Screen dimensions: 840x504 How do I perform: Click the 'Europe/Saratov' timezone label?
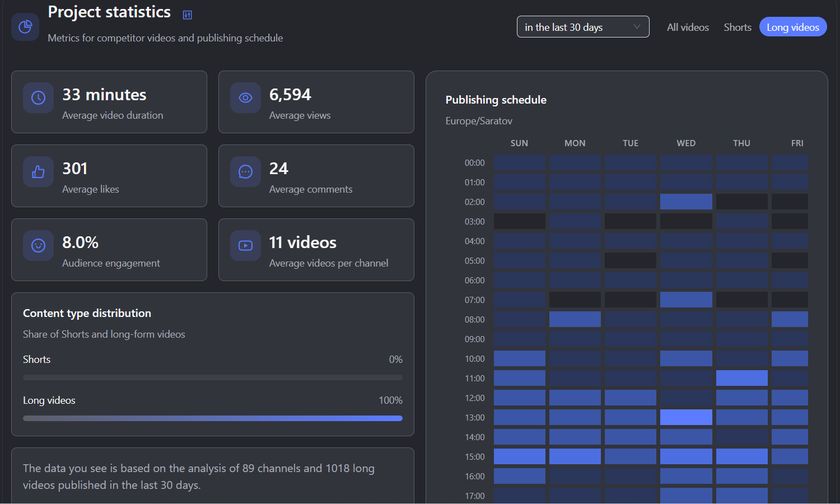click(479, 121)
